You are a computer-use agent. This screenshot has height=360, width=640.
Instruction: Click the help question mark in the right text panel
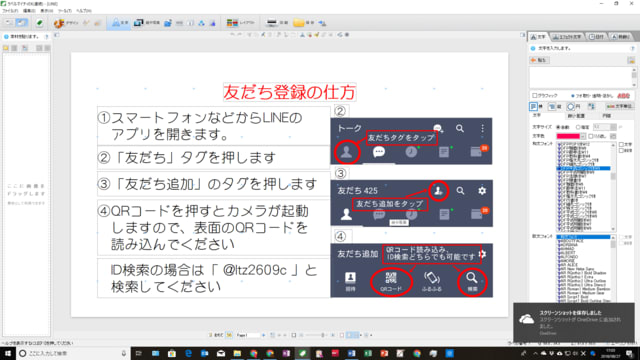(632, 48)
